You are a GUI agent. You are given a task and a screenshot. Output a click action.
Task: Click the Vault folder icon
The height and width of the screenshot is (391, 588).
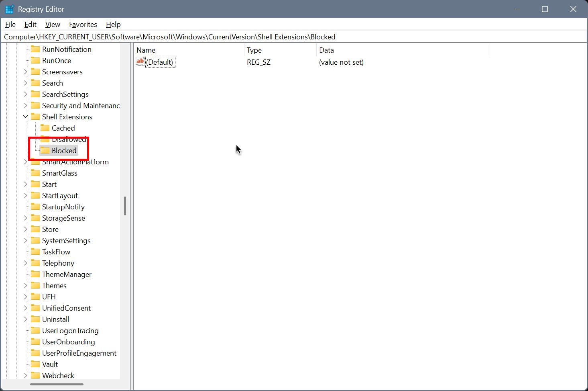coord(35,364)
